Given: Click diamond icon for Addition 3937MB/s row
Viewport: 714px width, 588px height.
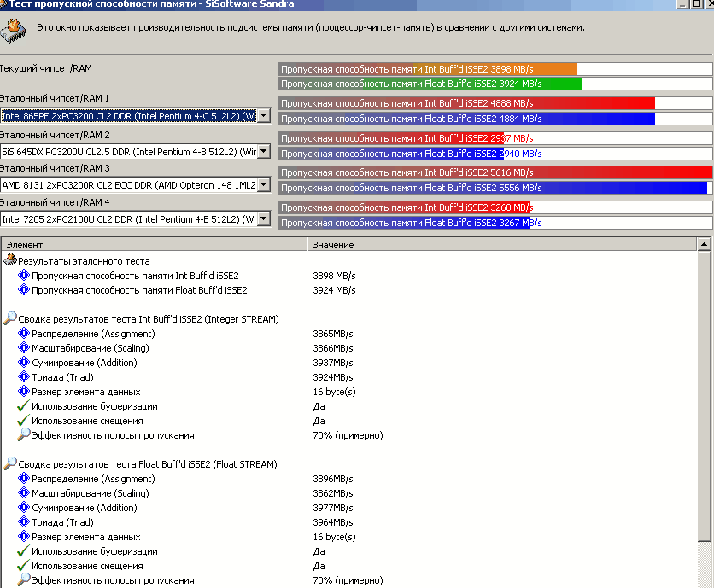Looking at the screenshot, I should 23,362.
